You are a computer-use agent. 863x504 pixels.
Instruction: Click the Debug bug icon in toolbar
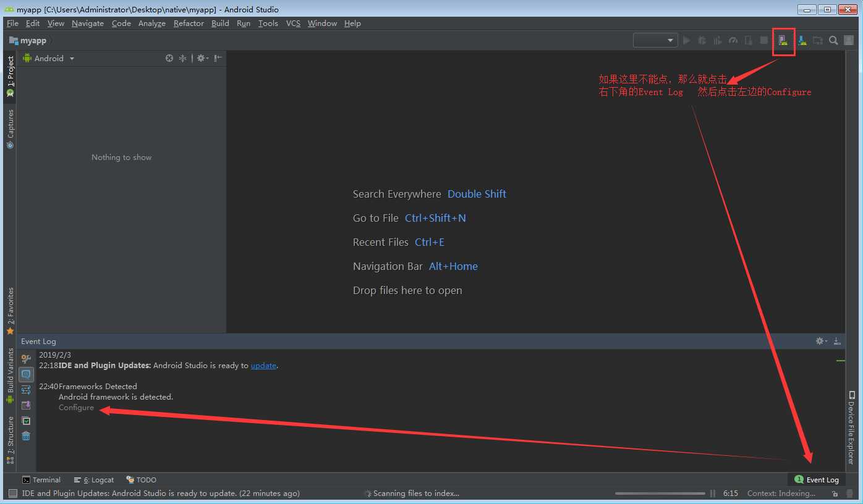click(702, 41)
